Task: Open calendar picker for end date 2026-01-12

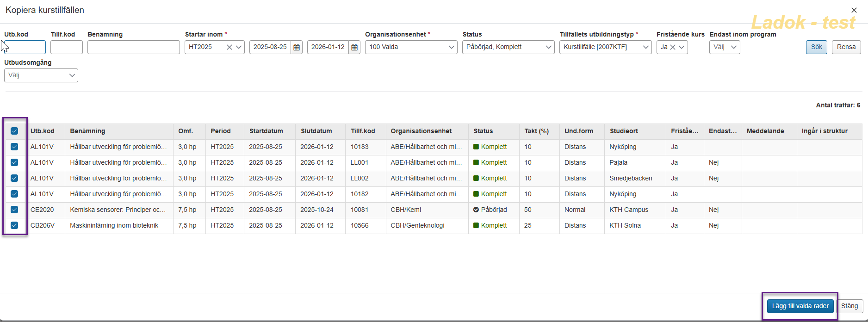Action: pyautogui.click(x=354, y=47)
